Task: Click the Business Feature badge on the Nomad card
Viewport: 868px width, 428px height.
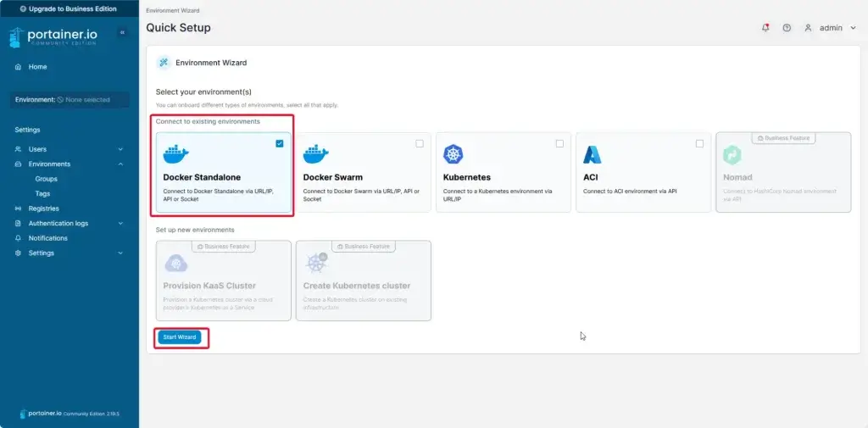Action: click(x=783, y=138)
